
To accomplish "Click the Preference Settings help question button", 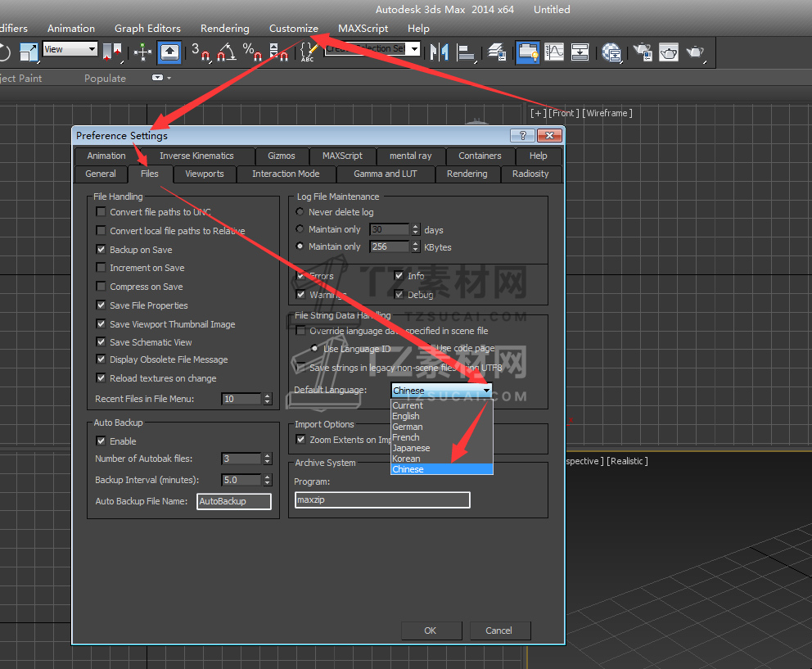I will [522, 136].
